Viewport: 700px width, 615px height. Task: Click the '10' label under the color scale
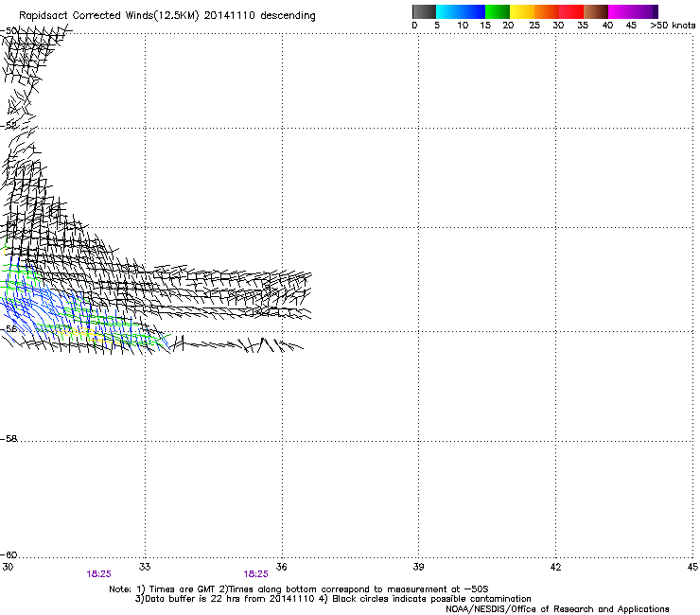(463, 26)
